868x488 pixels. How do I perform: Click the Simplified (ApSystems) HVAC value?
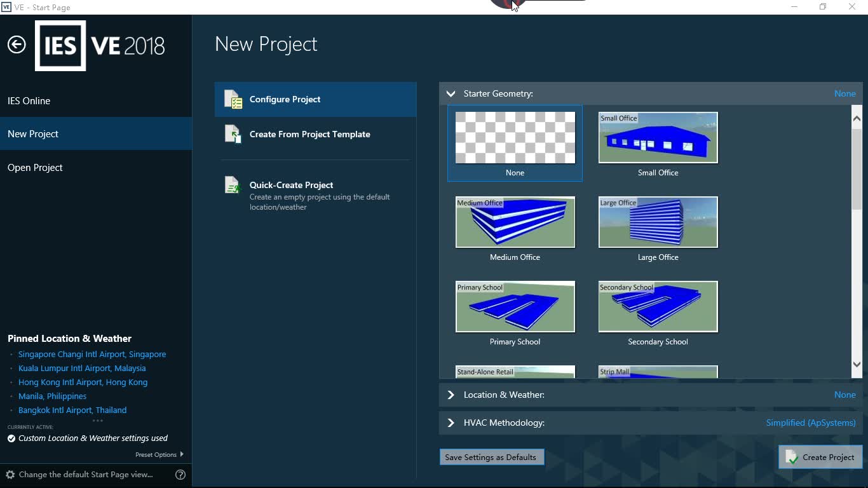click(811, 423)
